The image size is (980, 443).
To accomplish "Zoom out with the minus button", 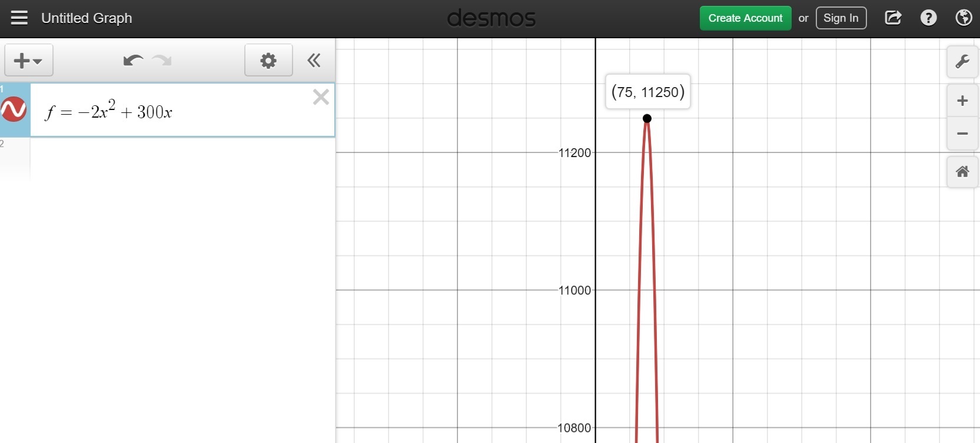I will [962, 134].
